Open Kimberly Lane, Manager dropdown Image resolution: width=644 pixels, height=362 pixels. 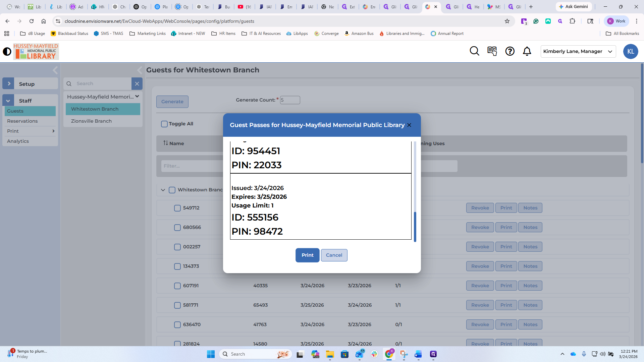coord(578,51)
